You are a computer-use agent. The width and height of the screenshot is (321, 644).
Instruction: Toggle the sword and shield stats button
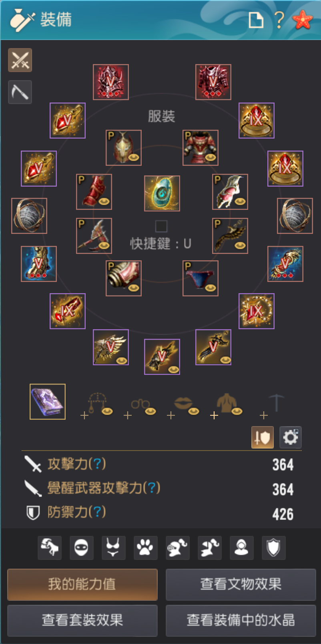[x=263, y=437]
